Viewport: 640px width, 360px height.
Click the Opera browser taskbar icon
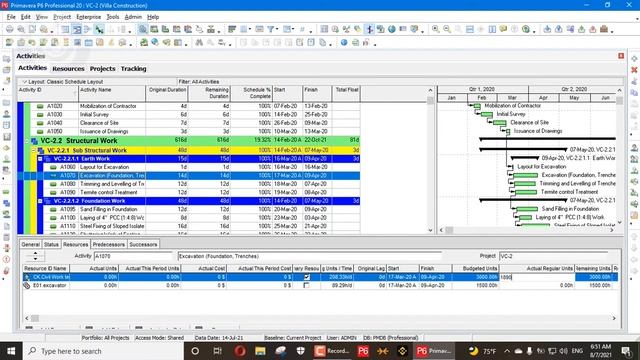click(240, 351)
